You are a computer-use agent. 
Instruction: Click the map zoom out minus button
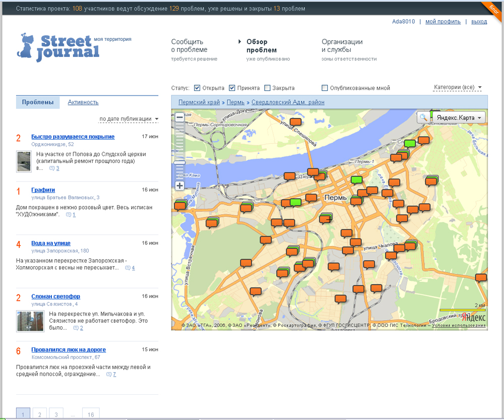179,117
